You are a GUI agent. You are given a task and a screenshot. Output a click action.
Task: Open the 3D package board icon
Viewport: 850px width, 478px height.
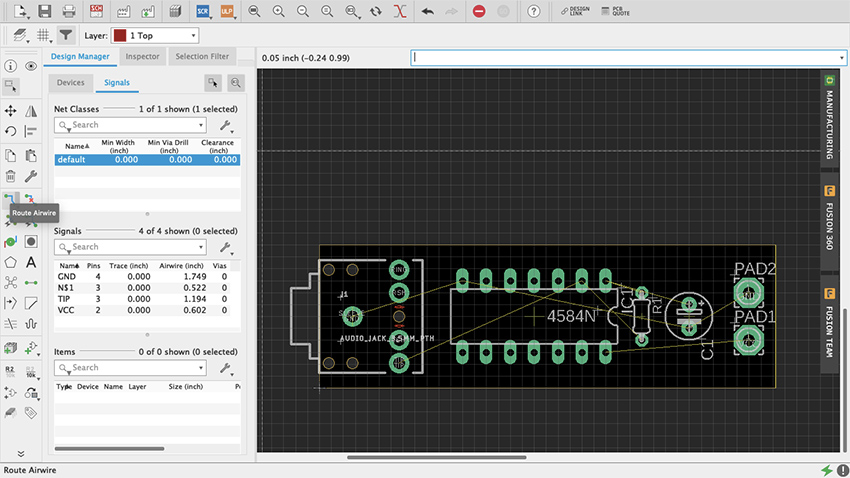point(175,11)
